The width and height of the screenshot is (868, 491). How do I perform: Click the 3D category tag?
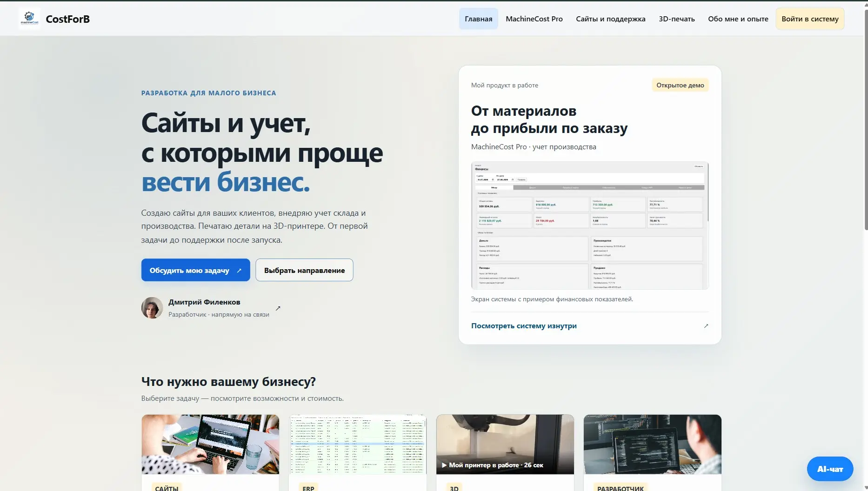(454, 488)
